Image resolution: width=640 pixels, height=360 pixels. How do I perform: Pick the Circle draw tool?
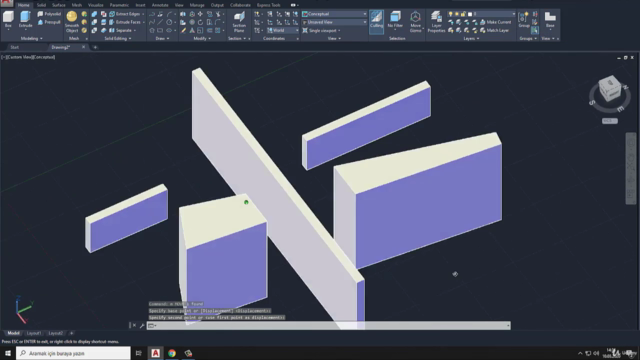169,22
